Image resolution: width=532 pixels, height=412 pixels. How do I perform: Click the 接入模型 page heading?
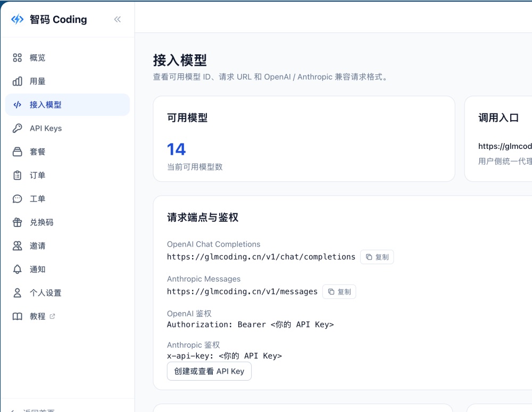coord(180,61)
